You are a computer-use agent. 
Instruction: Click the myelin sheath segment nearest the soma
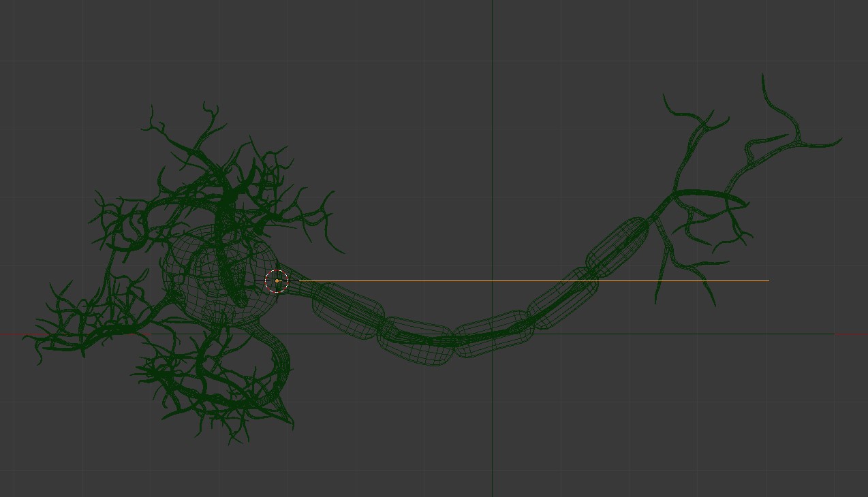348,311
